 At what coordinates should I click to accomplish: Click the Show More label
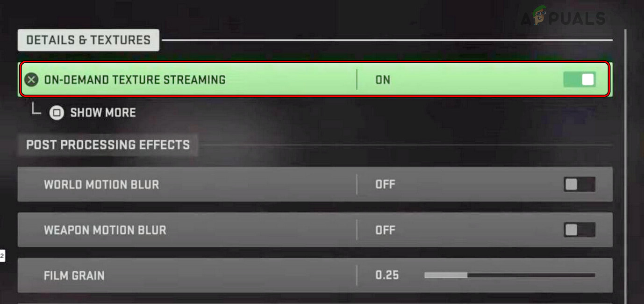102,112
